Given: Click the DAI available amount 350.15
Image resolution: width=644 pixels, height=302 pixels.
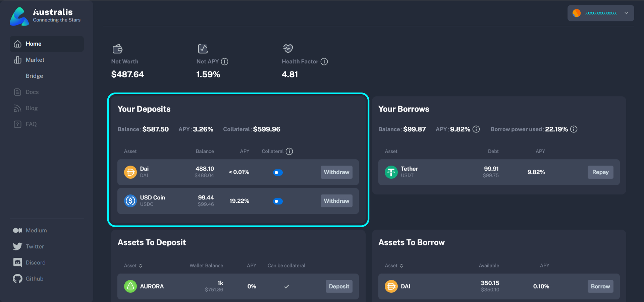Looking at the screenshot, I should click(x=490, y=283).
